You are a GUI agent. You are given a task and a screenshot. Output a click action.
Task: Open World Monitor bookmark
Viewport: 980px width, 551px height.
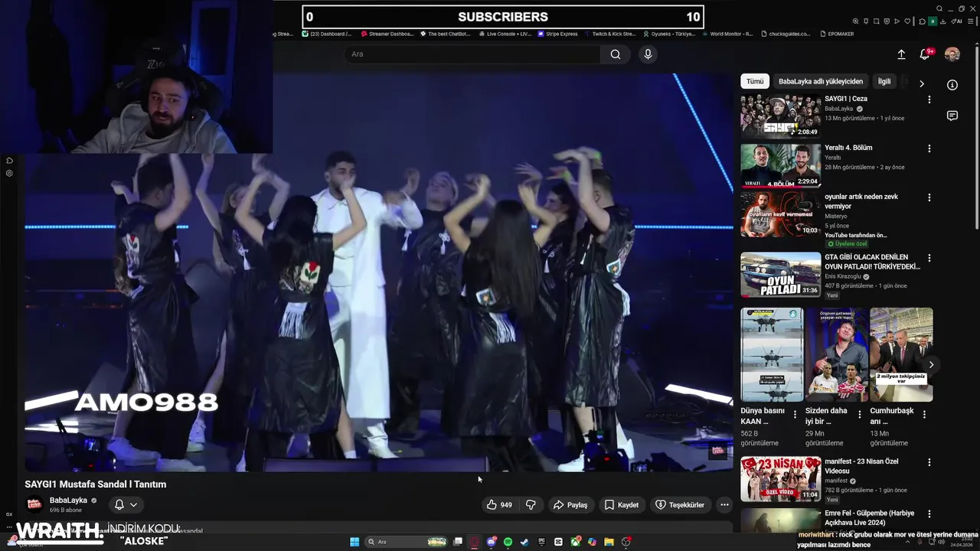(x=727, y=34)
